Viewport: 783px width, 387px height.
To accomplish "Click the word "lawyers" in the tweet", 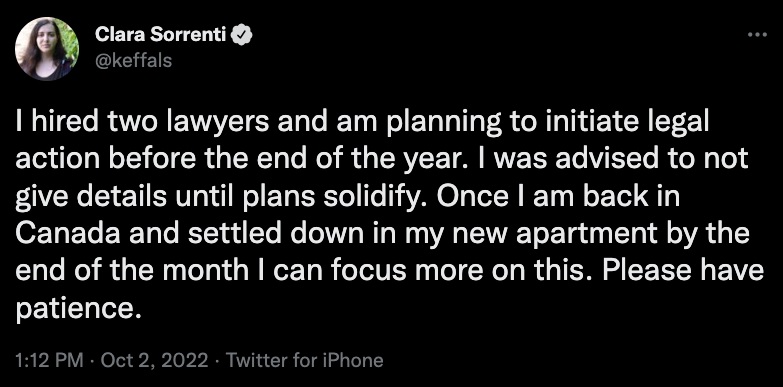I will [207, 122].
